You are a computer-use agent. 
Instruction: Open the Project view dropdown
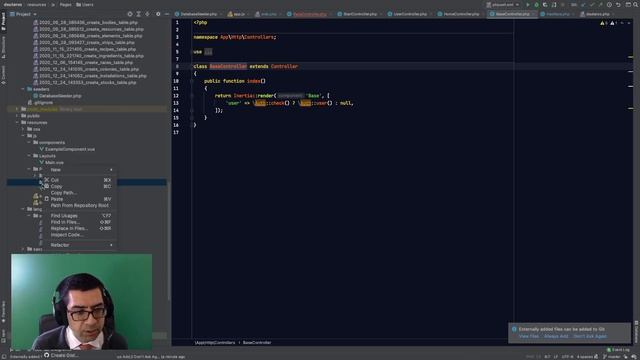(23, 14)
